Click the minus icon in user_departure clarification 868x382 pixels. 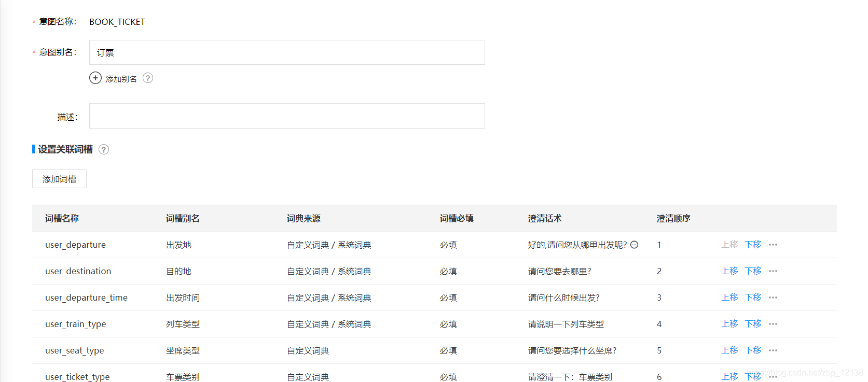click(634, 245)
